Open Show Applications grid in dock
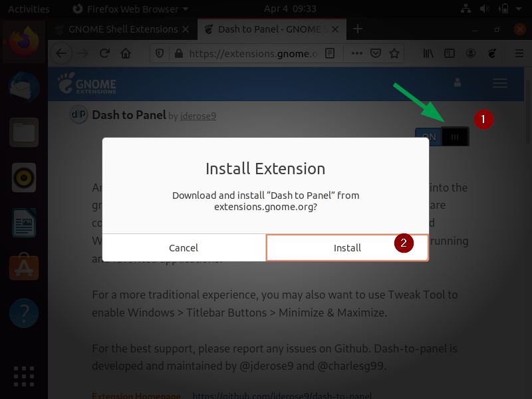Image resolution: width=532 pixels, height=399 pixels. [24, 376]
